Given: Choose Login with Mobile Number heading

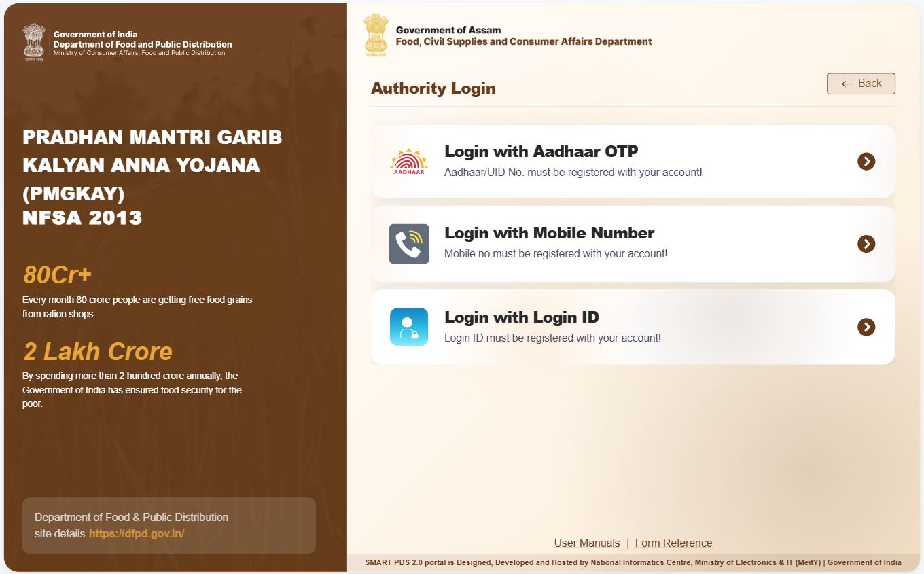Looking at the screenshot, I should pos(549,233).
